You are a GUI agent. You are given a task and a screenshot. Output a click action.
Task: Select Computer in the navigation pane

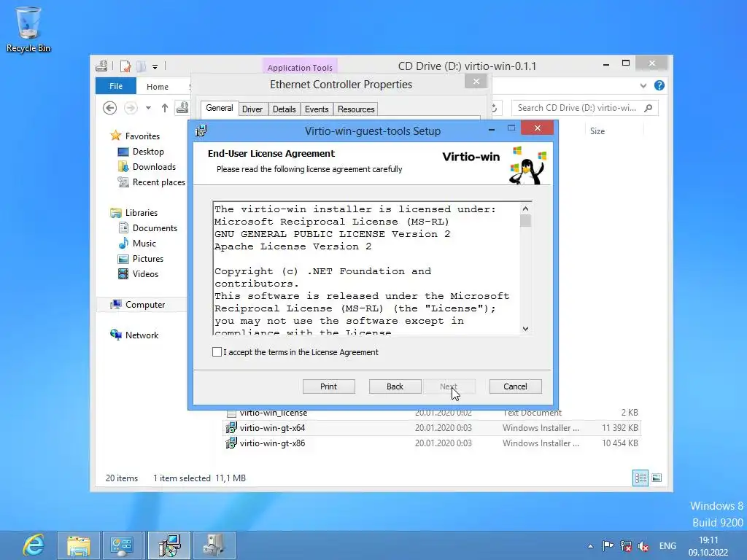(145, 305)
